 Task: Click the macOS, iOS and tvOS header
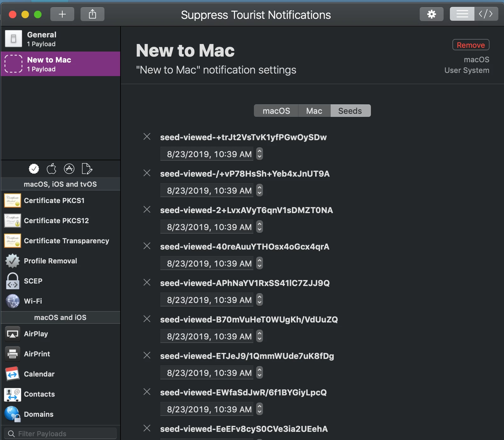tap(60, 184)
